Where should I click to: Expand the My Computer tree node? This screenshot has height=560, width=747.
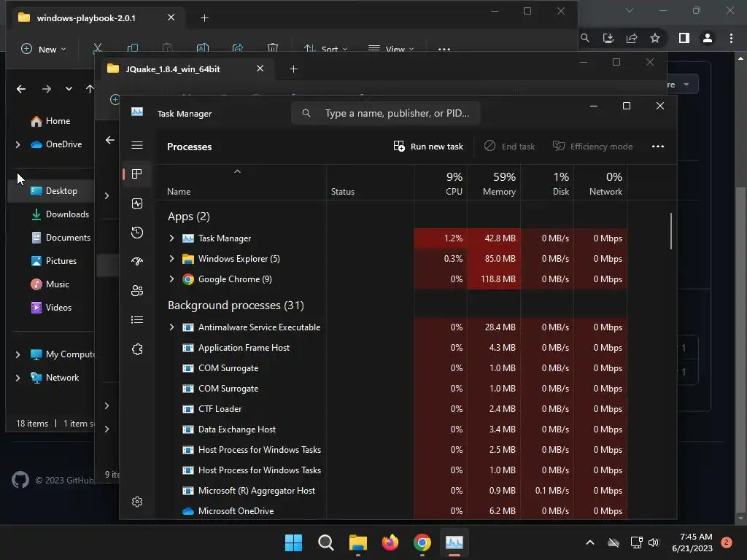point(18,354)
